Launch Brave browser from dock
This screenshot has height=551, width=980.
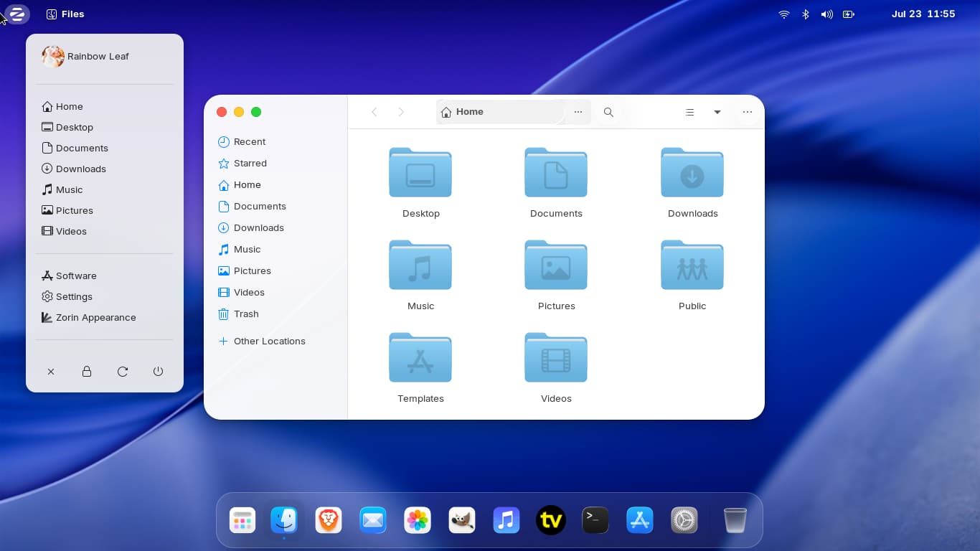point(329,520)
